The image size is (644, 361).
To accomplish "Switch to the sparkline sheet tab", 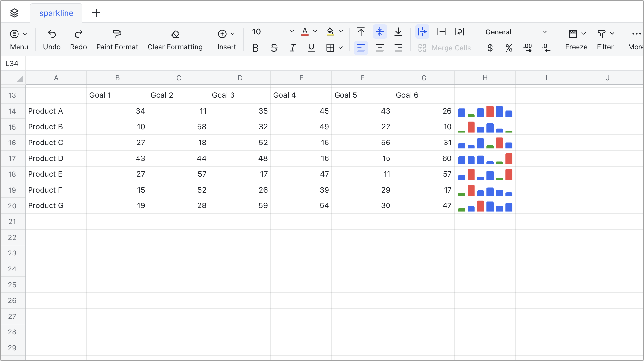I will 56,13.
